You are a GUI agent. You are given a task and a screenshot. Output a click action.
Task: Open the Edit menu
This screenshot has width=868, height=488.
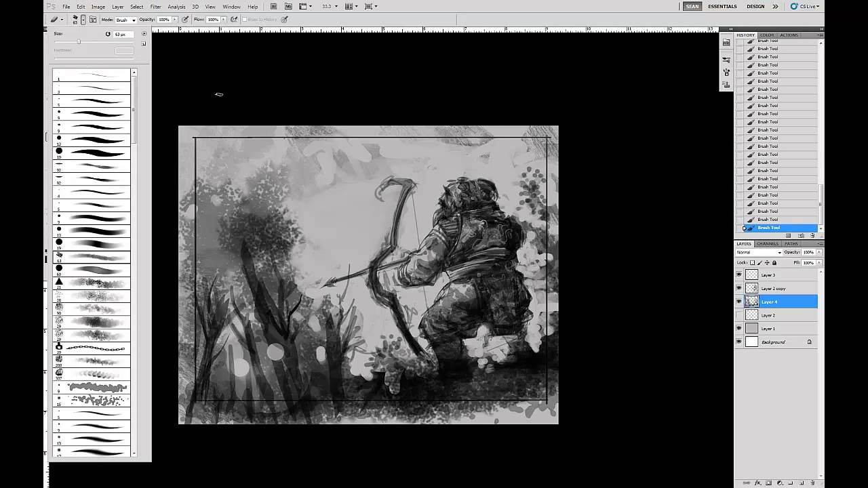pyautogui.click(x=81, y=7)
